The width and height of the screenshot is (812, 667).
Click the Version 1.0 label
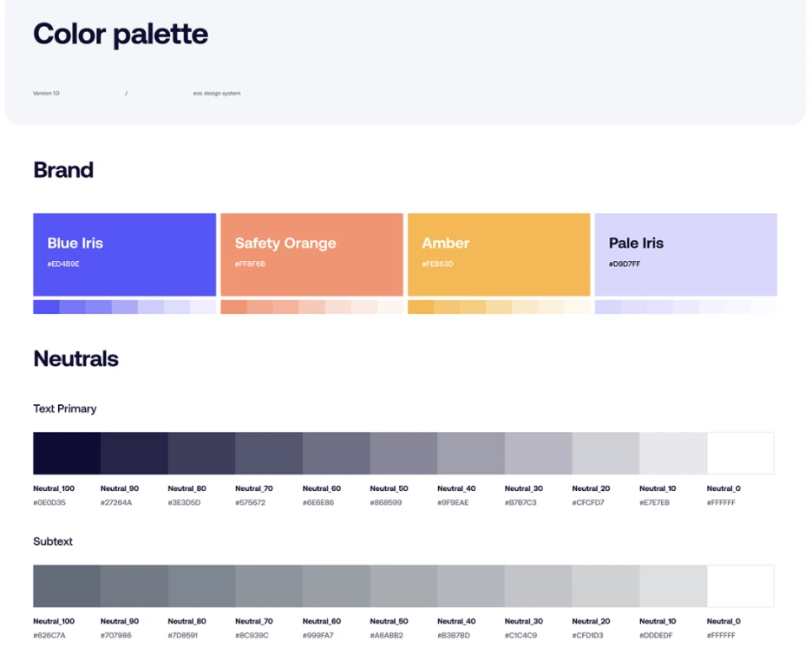(47, 93)
